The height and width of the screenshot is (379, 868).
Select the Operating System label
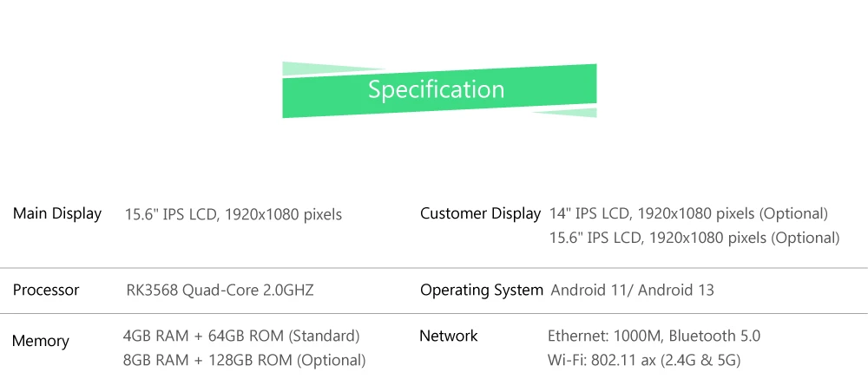coord(482,290)
